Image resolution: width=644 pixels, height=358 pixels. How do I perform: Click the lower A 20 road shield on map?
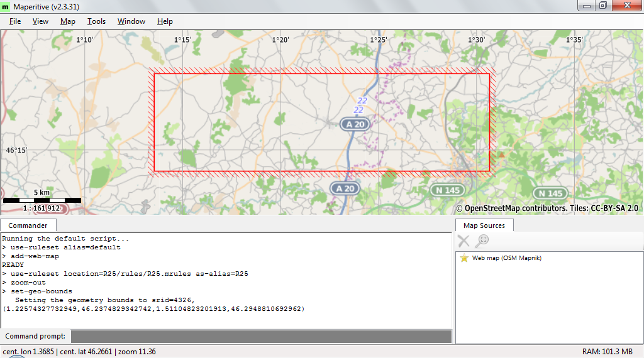click(345, 188)
